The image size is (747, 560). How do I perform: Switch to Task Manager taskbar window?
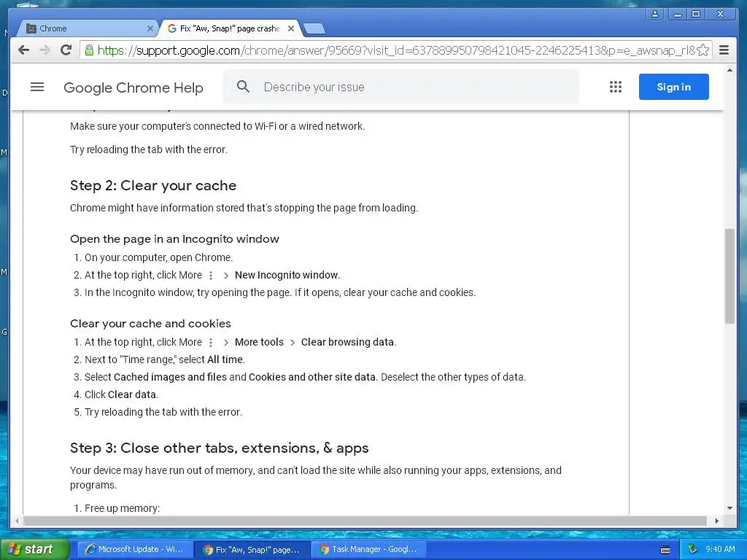[368, 549]
